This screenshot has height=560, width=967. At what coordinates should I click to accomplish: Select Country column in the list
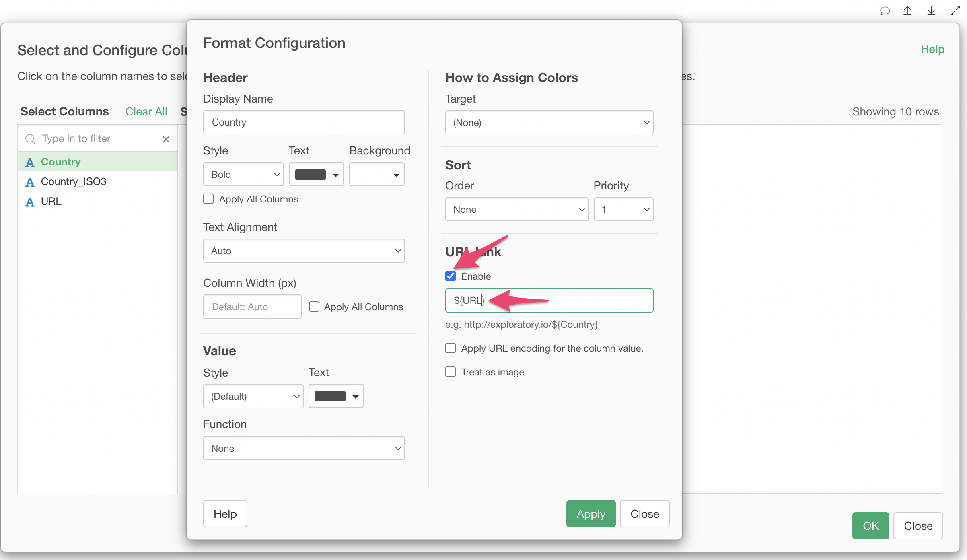[61, 162]
